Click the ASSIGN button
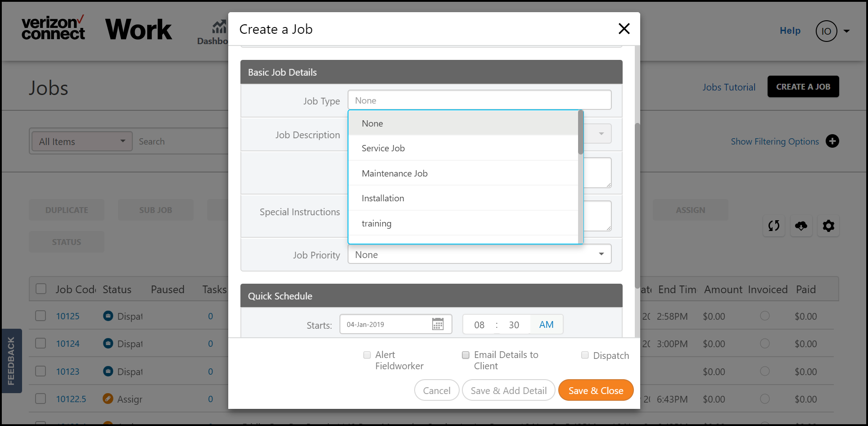 [691, 210]
